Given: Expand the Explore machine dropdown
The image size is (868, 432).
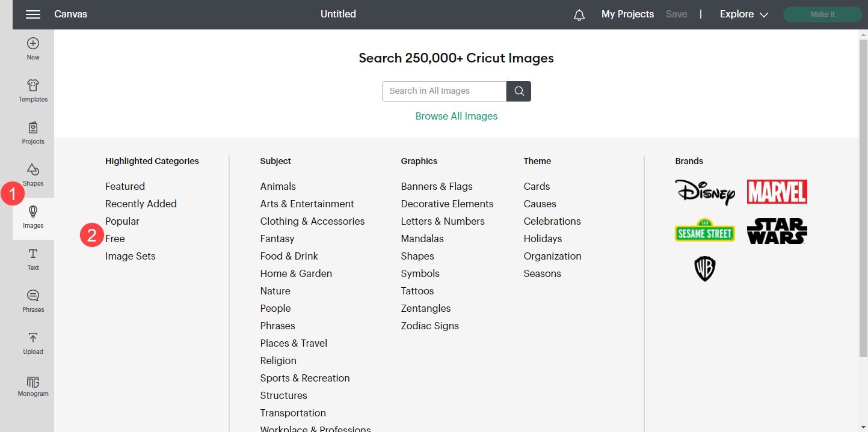Looking at the screenshot, I should (744, 14).
